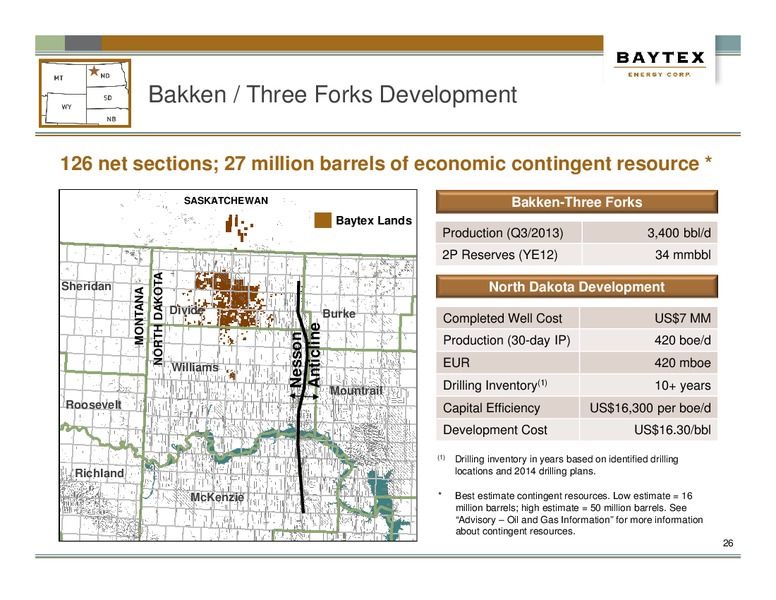This screenshot has height=600, width=776.
Task: Click the slide page number 26
Action: [728, 543]
